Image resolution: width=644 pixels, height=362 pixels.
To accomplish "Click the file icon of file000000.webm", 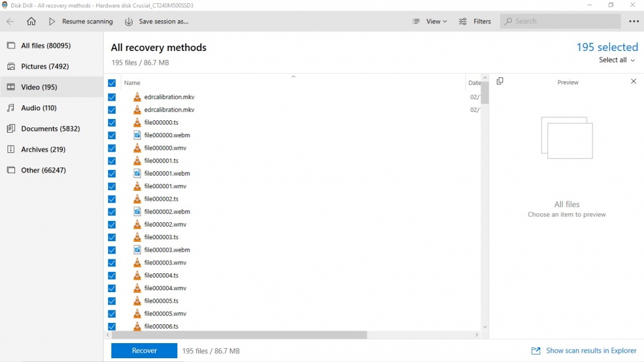I will pyautogui.click(x=137, y=135).
